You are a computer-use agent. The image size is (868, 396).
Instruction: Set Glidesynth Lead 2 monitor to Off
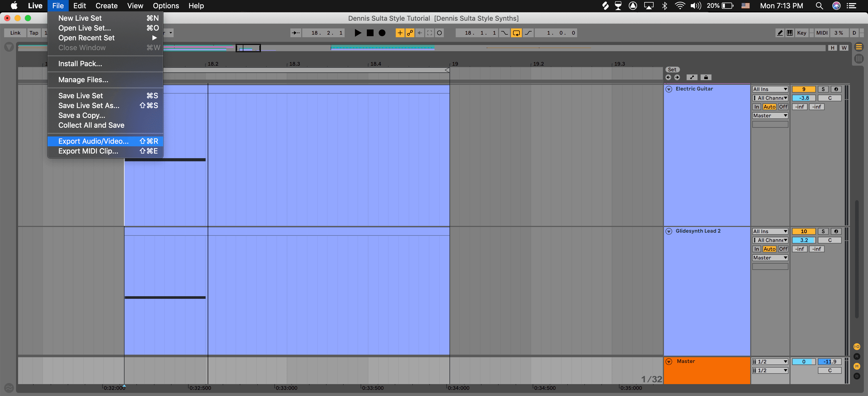coord(783,249)
